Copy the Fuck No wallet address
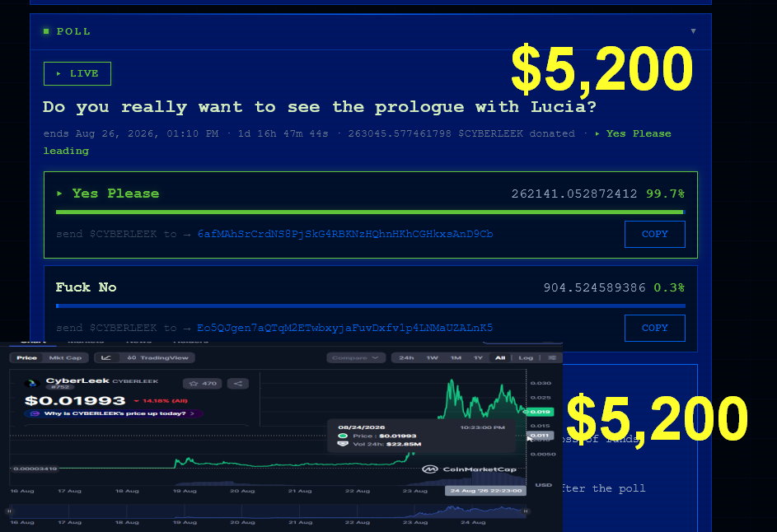This screenshot has height=532, width=777. point(654,328)
